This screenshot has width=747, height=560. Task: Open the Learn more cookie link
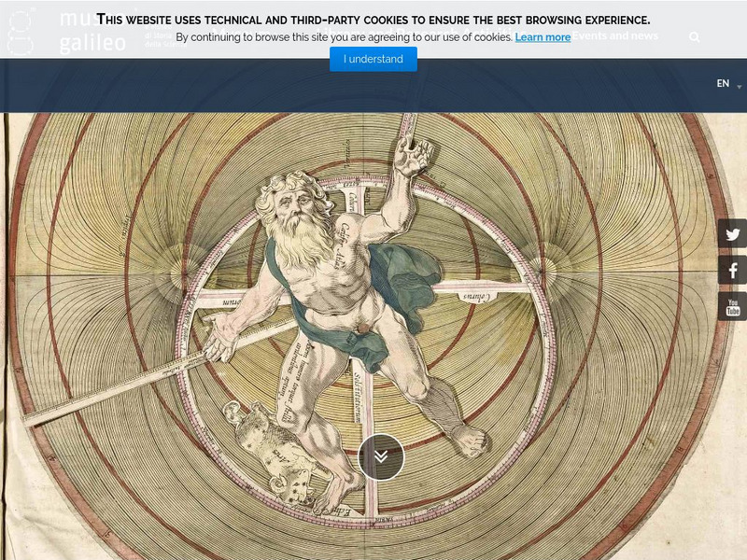[x=543, y=37]
